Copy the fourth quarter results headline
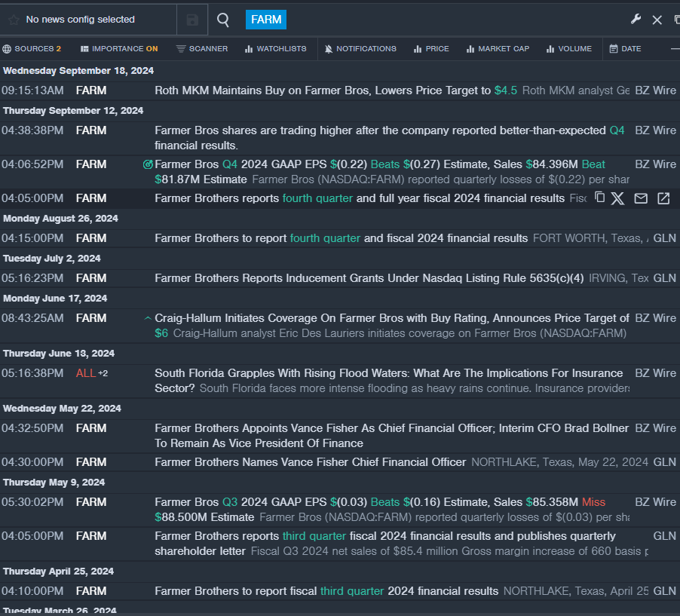This screenshot has width=680, height=616. [599, 198]
